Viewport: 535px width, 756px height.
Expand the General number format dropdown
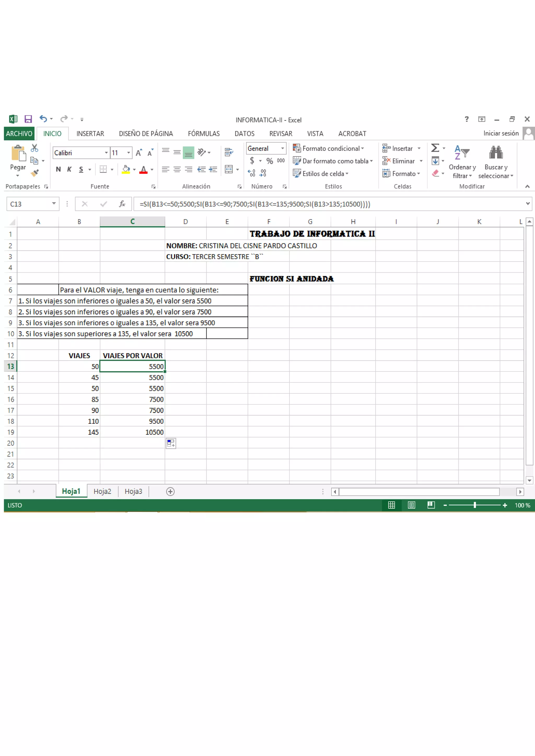click(282, 149)
